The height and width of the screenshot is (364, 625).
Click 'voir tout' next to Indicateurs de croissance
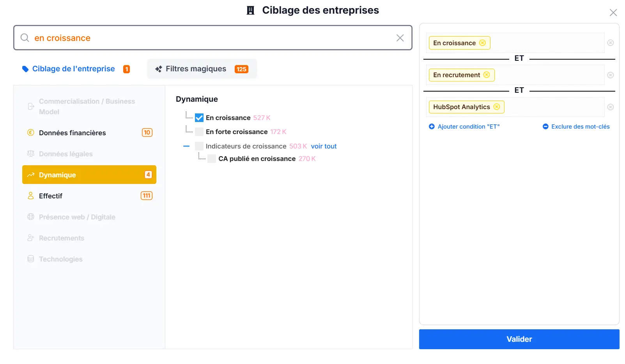pyautogui.click(x=324, y=146)
